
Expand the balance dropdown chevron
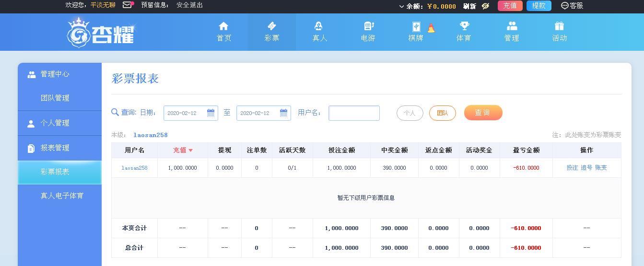pyautogui.click(x=401, y=6)
